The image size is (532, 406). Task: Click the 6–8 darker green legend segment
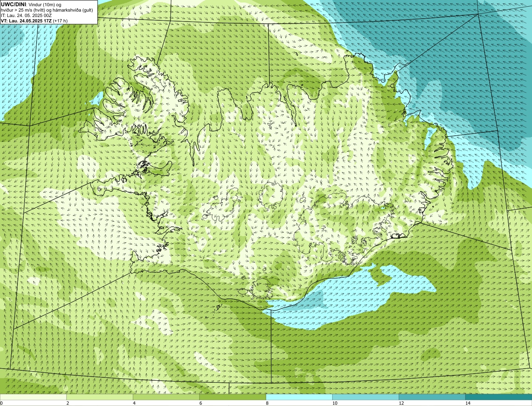233,397
